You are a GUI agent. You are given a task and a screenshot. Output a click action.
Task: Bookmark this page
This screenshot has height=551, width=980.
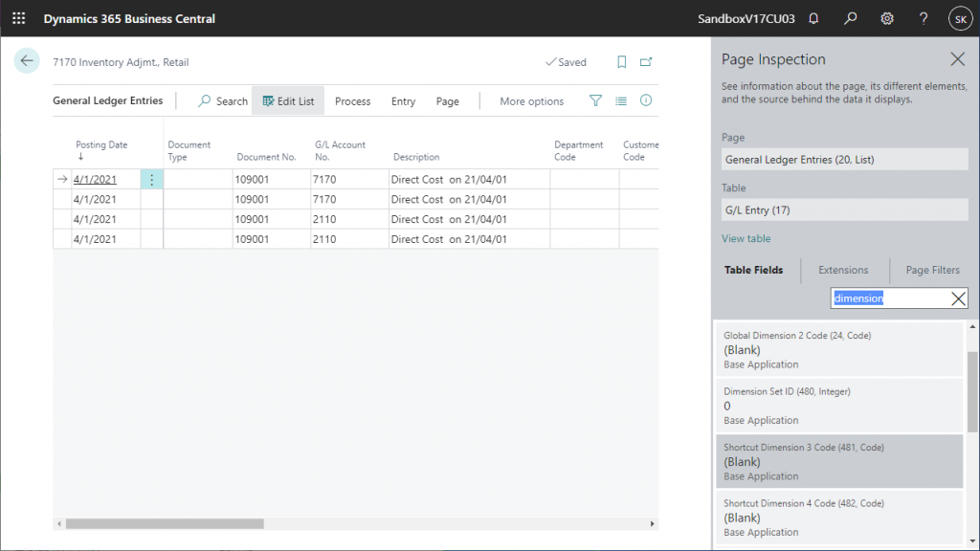[x=621, y=62]
